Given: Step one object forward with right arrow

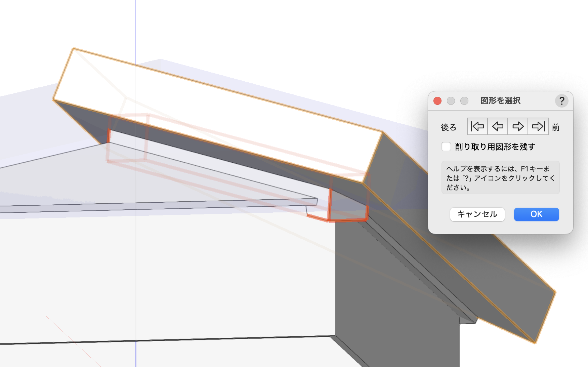Looking at the screenshot, I should tap(518, 126).
